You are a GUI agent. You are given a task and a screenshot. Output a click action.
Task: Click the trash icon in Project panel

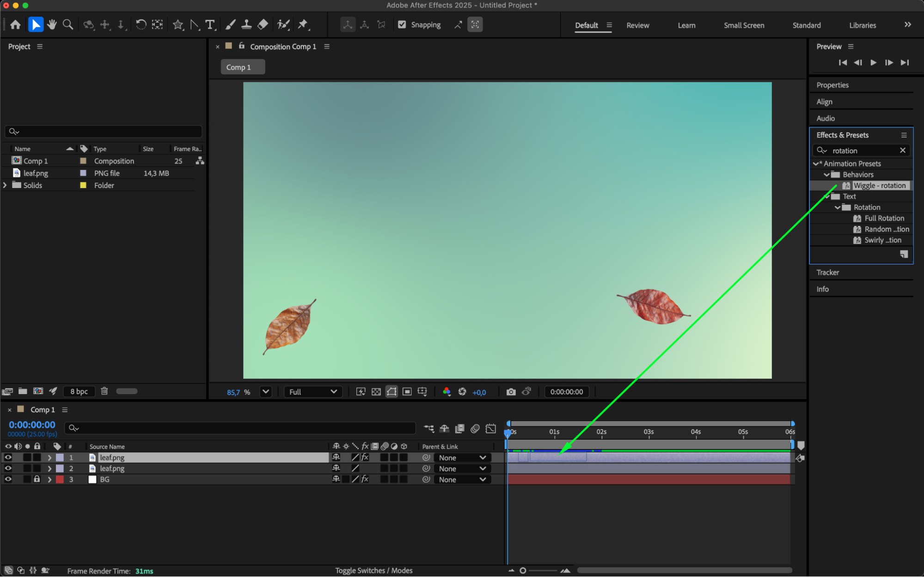104,391
